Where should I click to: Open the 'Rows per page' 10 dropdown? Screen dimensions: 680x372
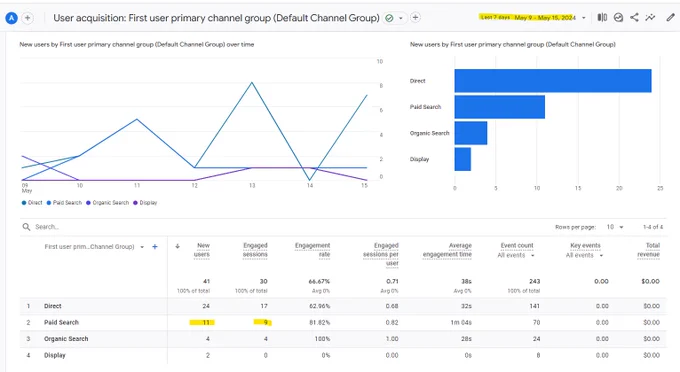pyautogui.click(x=615, y=227)
